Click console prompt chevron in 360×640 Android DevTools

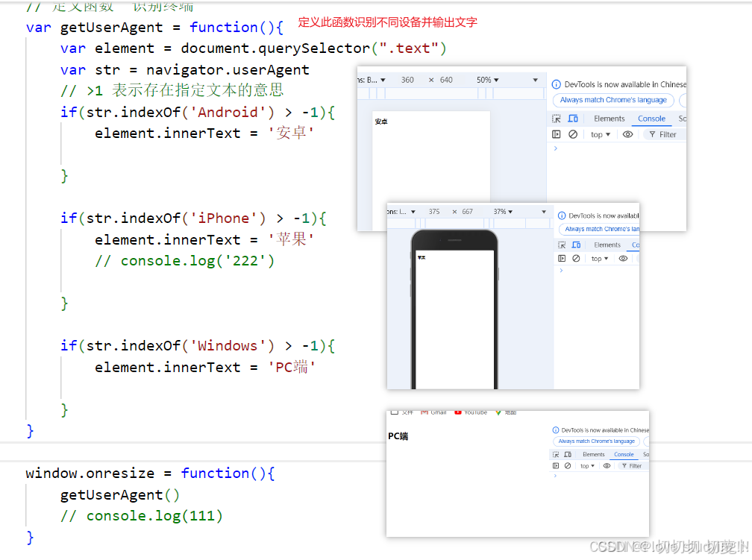pos(555,148)
